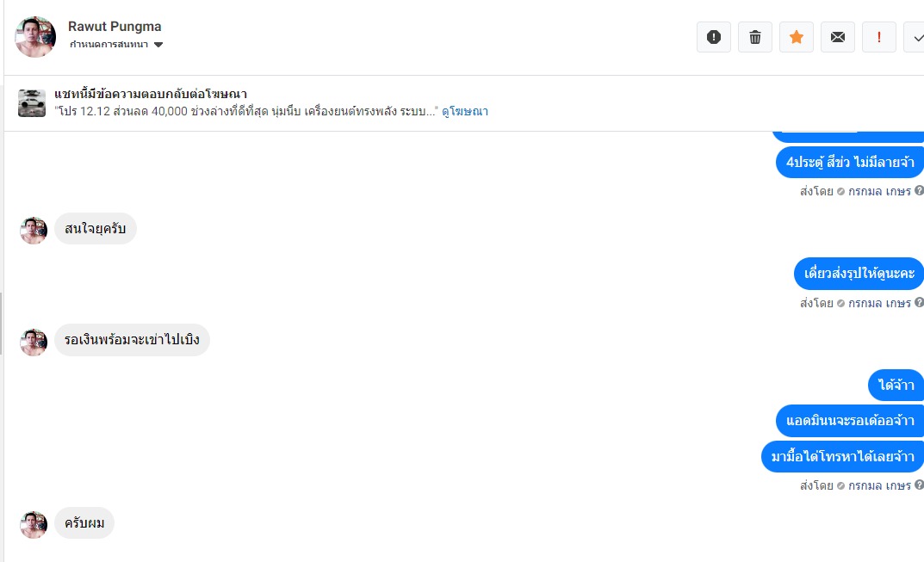
Task: Click the สนใจยุครับ message bubble
Action: [96, 229]
